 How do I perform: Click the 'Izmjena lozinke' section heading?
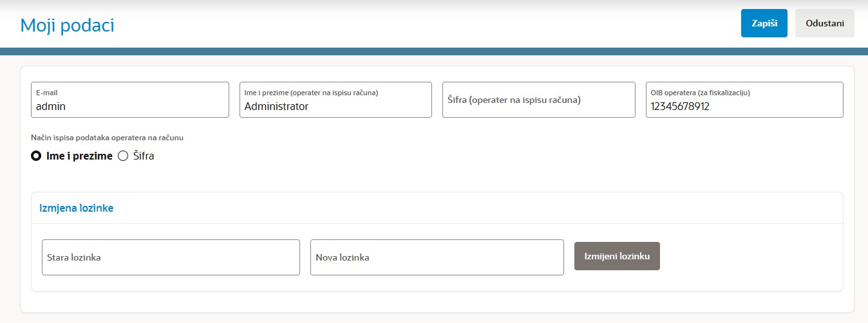(x=77, y=208)
